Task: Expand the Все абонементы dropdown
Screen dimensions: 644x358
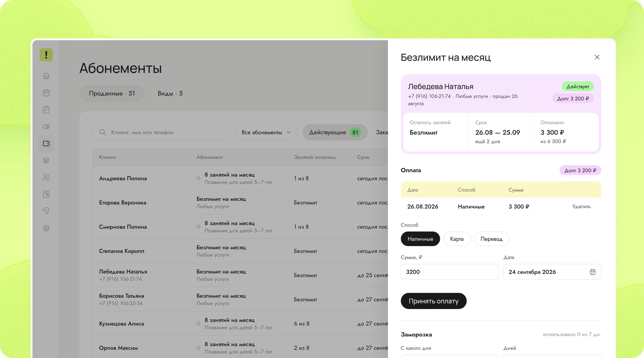Action: coord(266,132)
